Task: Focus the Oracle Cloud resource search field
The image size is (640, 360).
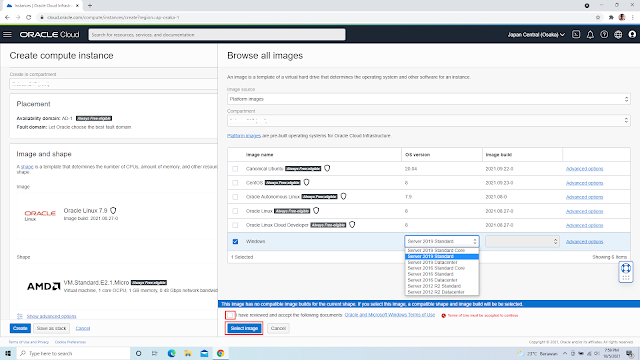Action: pyautogui.click(x=217, y=35)
